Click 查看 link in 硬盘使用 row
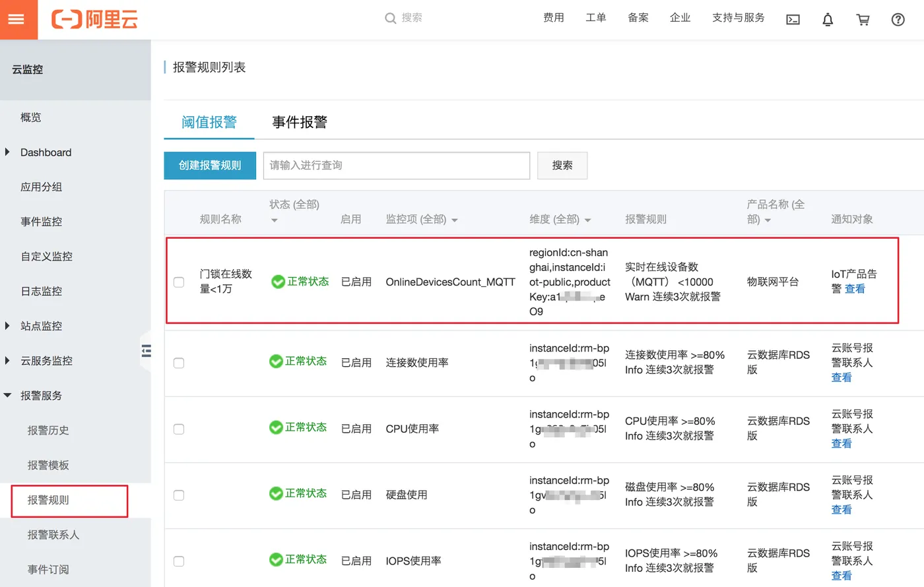The image size is (924, 587). (841, 509)
